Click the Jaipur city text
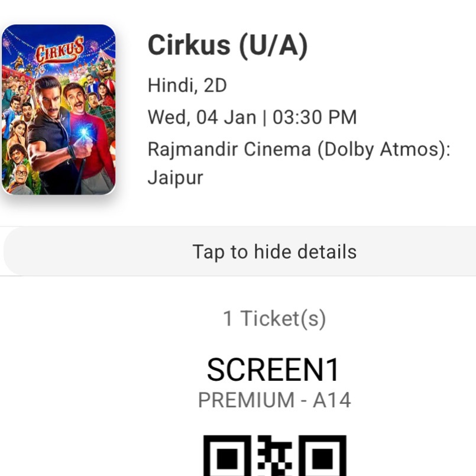This screenshot has width=476, height=476. tap(176, 178)
